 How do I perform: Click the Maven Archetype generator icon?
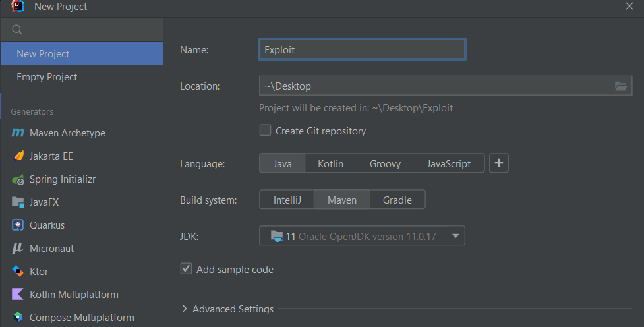pyautogui.click(x=18, y=133)
